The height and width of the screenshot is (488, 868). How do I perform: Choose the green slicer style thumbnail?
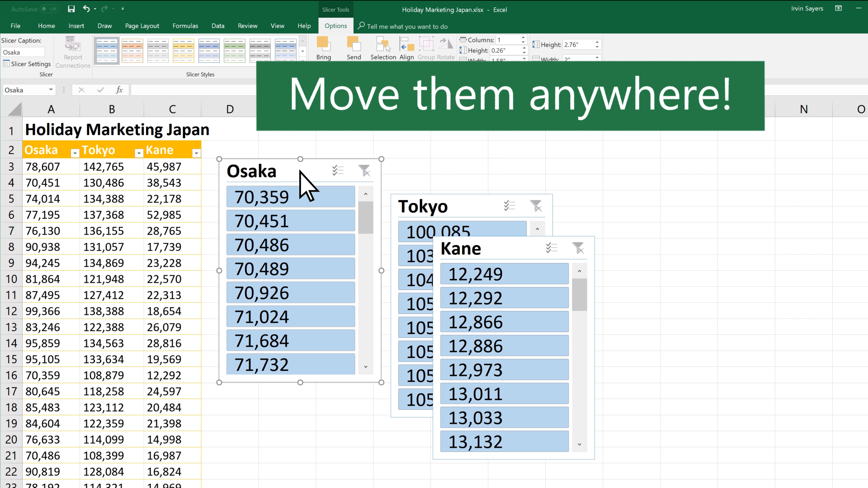point(235,50)
